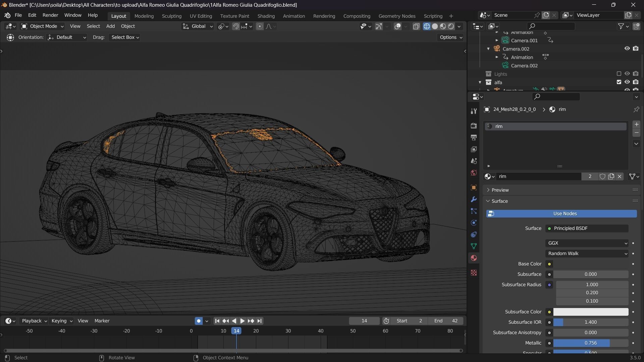The image size is (644, 362).
Task: Open the Material properties tab
Action: 474,258
